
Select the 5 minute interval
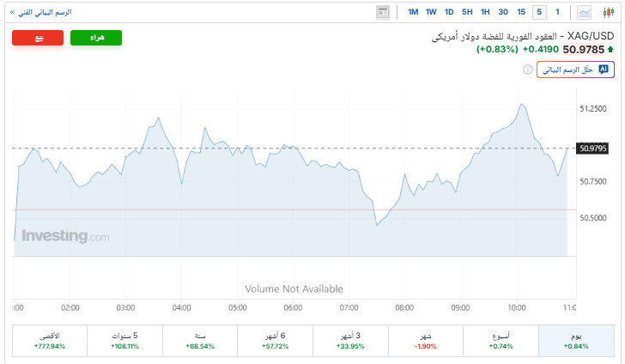point(539,12)
